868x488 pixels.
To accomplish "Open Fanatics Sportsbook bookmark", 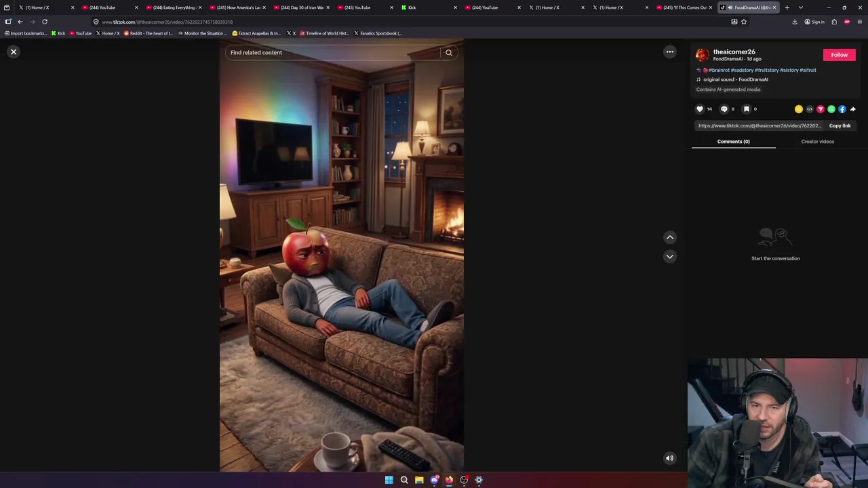I will click(x=378, y=33).
